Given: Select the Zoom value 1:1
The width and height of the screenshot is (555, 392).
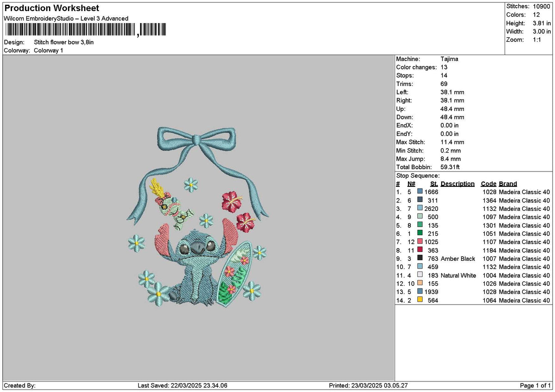Looking at the screenshot, I should coord(537,40).
